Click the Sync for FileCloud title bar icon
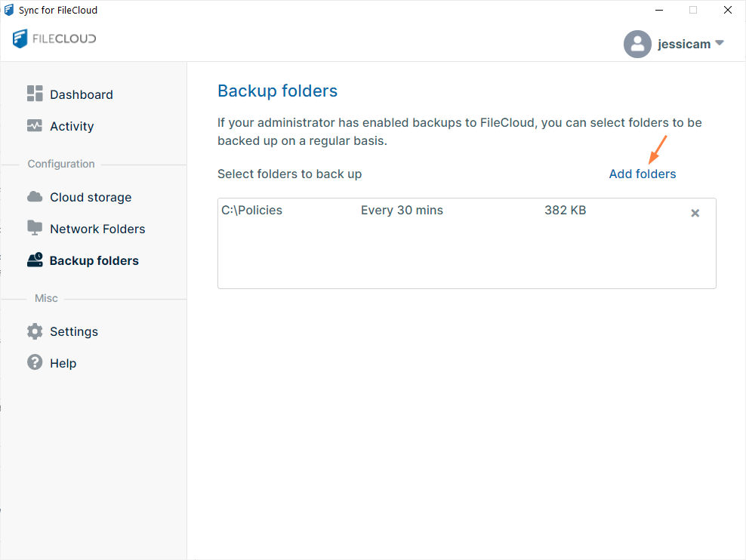The height and width of the screenshot is (560, 746). point(9,10)
